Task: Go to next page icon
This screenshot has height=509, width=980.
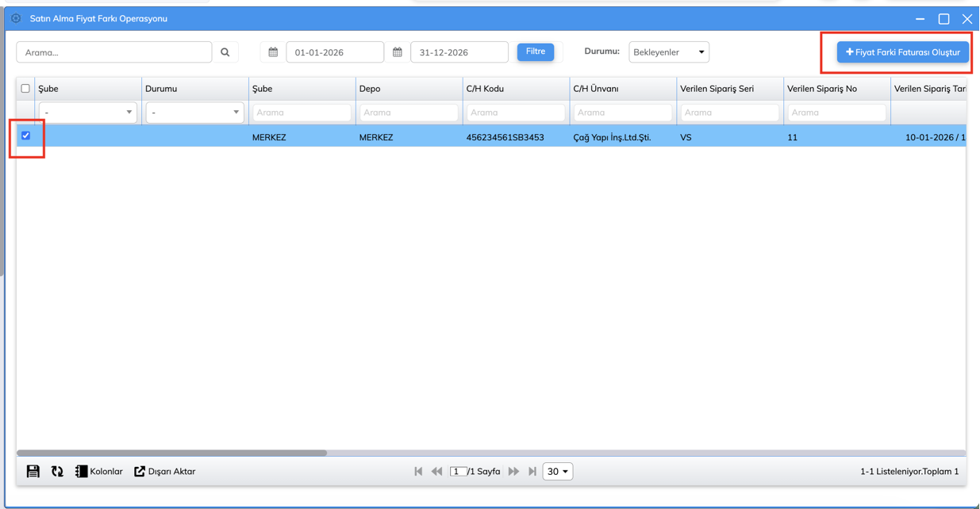Action: pos(513,472)
